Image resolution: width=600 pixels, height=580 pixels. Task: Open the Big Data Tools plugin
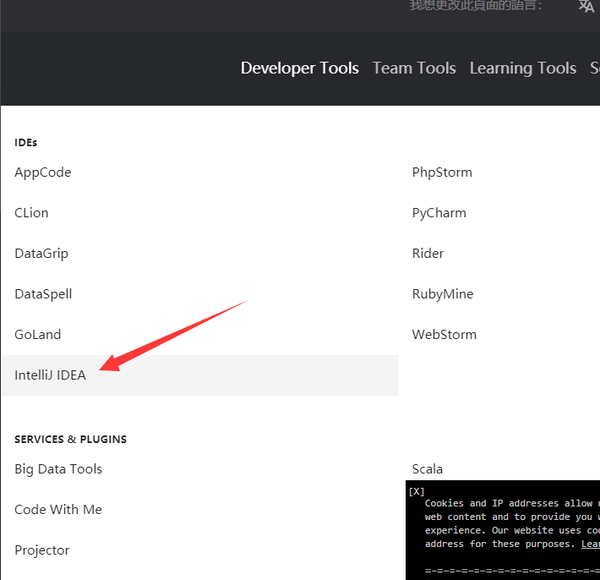(58, 469)
